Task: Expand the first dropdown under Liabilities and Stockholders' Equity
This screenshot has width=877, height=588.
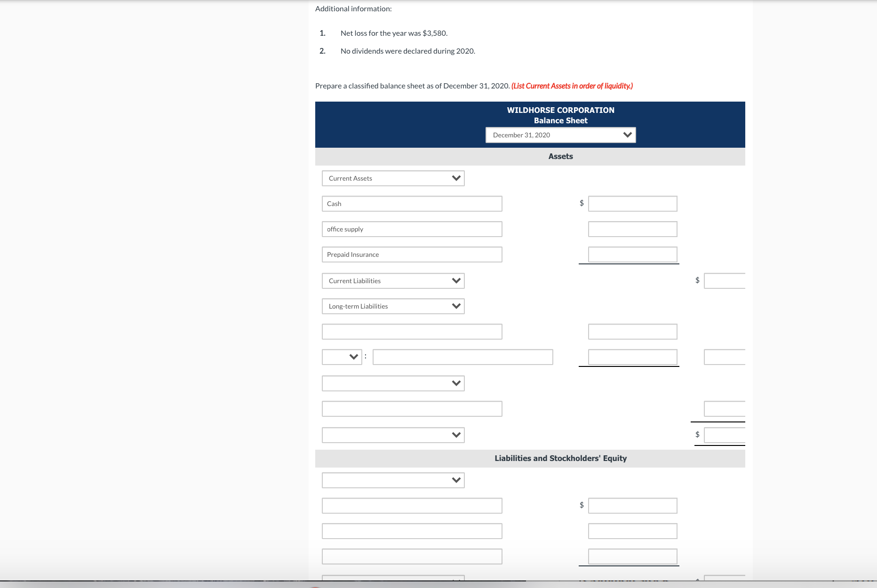Action: coord(393,480)
